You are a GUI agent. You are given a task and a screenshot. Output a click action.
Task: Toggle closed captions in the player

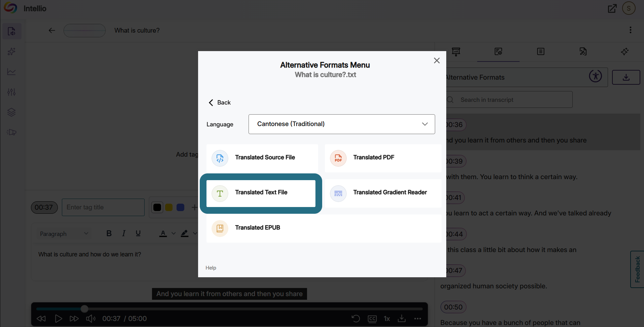(x=372, y=319)
